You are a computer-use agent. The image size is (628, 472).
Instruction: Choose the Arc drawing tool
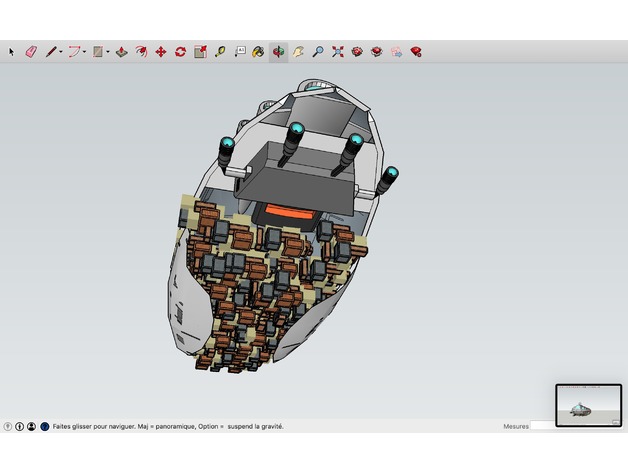pyautogui.click(x=74, y=52)
